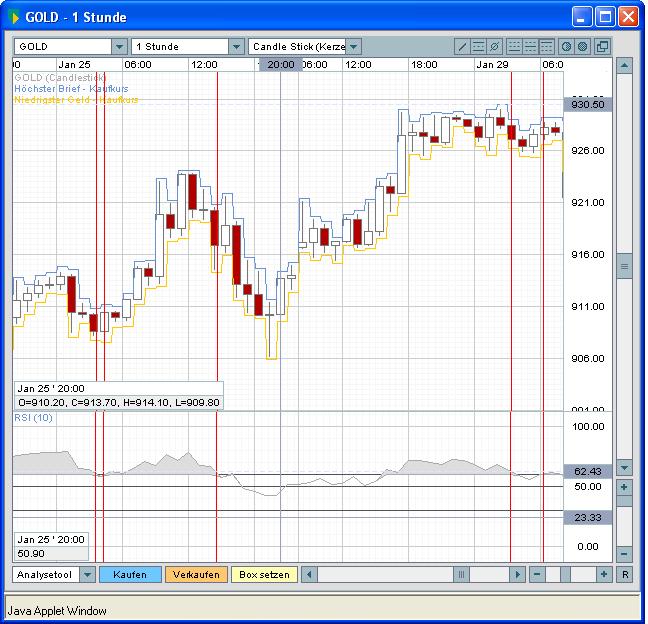Click the horizontal scrollbar left arrow

[309, 574]
